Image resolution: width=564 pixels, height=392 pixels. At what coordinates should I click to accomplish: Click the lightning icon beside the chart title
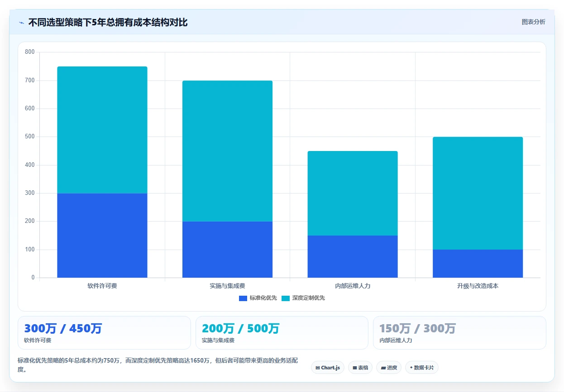pos(21,23)
